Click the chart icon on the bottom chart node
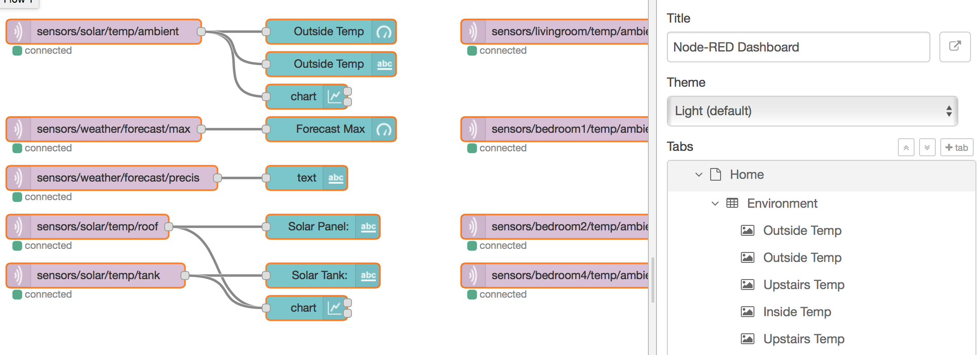This screenshot has width=980, height=355. point(334,308)
